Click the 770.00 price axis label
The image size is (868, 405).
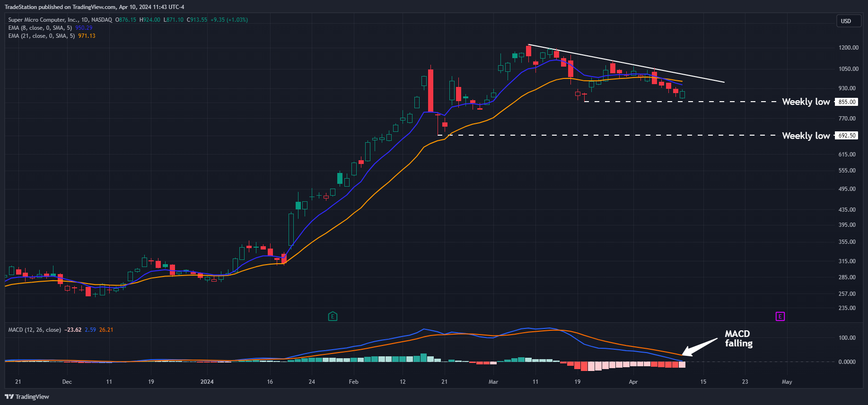pyautogui.click(x=847, y=119)
